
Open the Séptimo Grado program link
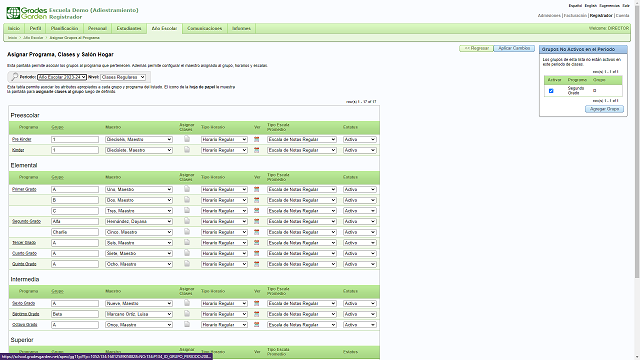click(26, 314)
